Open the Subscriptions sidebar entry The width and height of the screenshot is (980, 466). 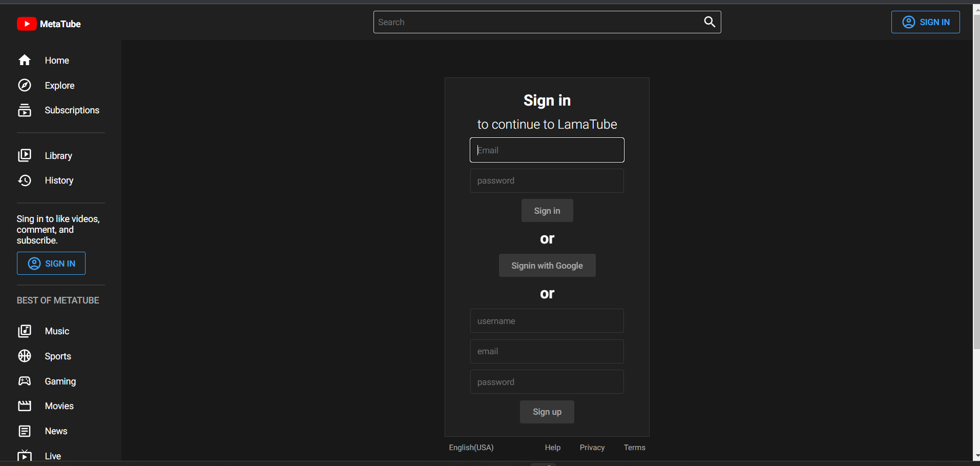coord(72,110)
